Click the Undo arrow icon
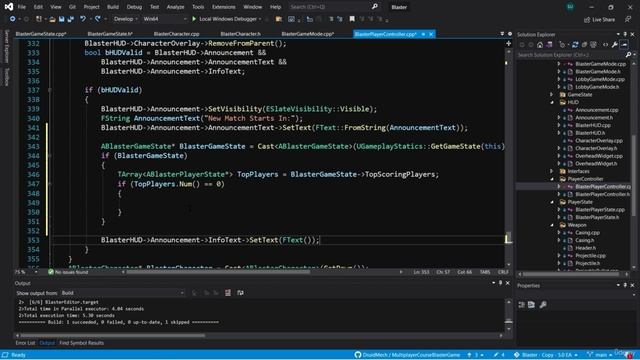The width and height of the screenshot is (640, 360). coord(83,19)
